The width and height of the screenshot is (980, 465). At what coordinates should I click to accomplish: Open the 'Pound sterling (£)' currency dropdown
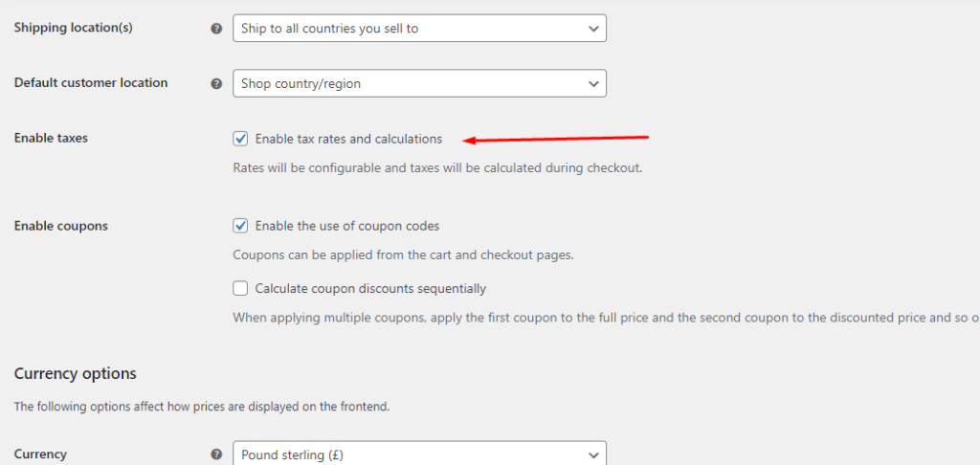click(419, 454)
